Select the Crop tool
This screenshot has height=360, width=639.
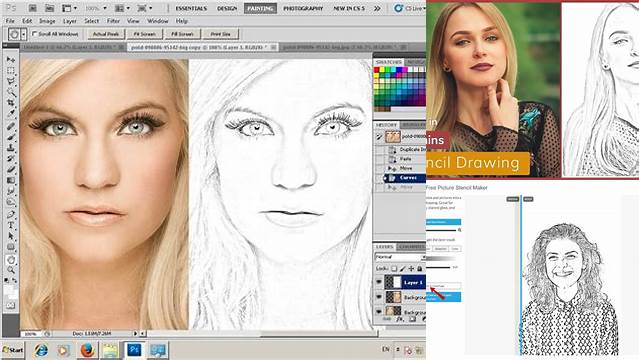click(11, 102)
